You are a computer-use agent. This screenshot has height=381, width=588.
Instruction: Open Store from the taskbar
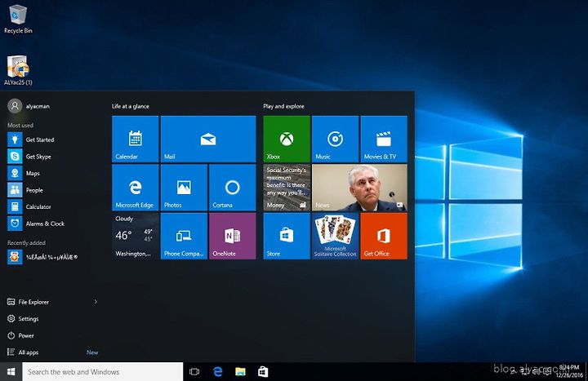[x=263, y=372]
